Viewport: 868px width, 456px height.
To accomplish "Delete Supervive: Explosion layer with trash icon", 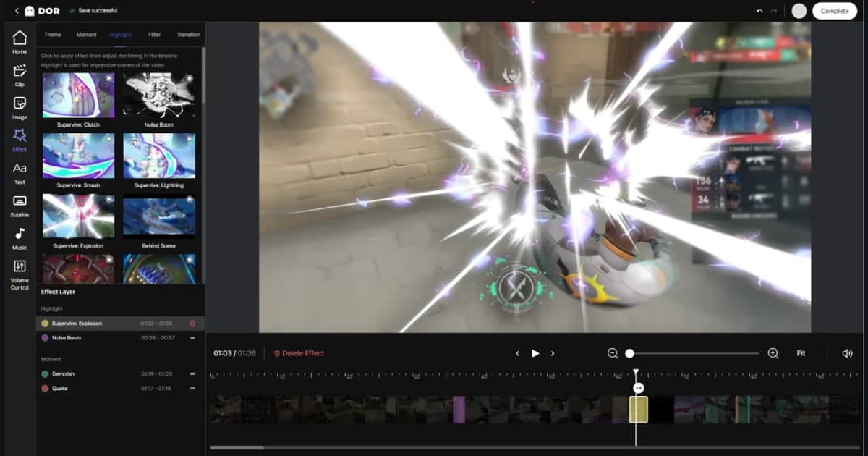I will pyautogui.click(x=192, y=324).
